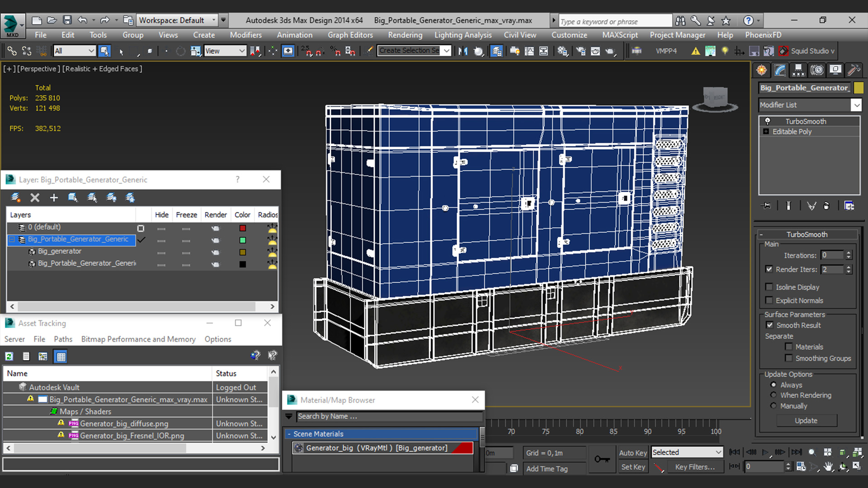Click Refresh icon in Asset Tracking
The height and width of the screenshot is (488, 868).
9,357
